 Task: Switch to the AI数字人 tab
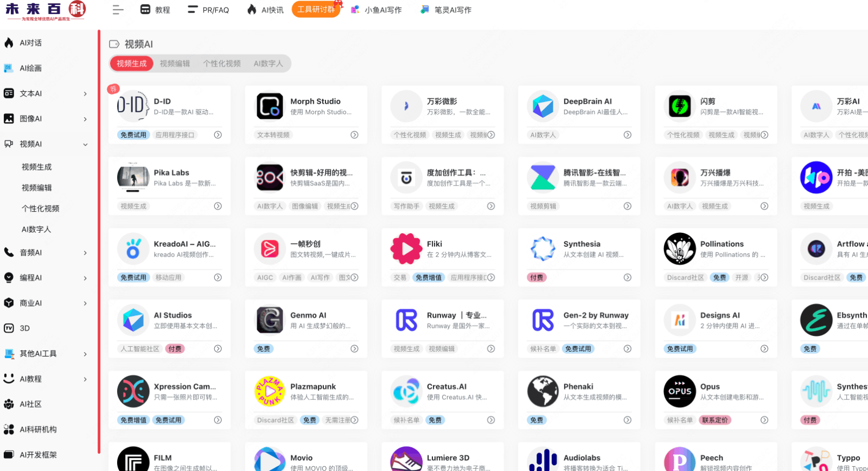pos(269,63)
